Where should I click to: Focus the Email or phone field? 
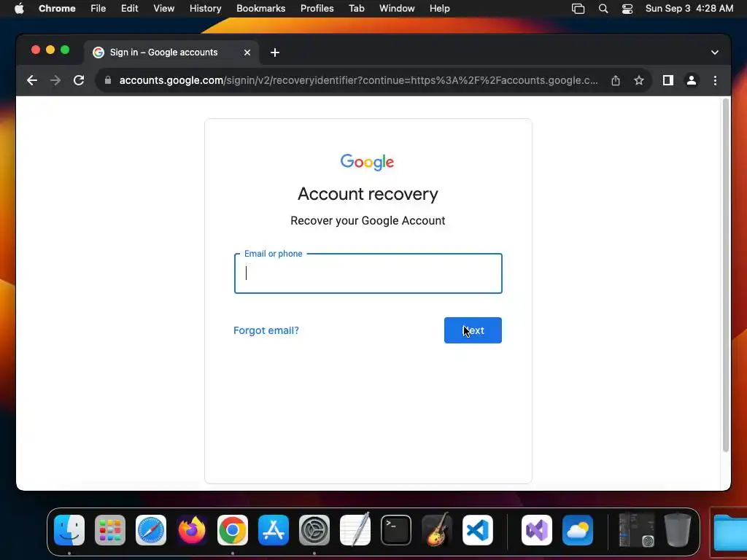click(x=368, y=273)
